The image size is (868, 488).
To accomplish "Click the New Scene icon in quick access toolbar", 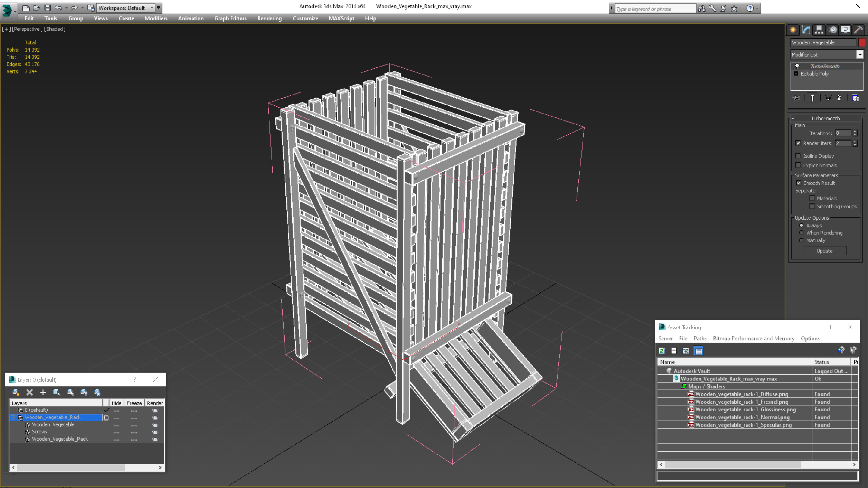I will coord(26,8).
